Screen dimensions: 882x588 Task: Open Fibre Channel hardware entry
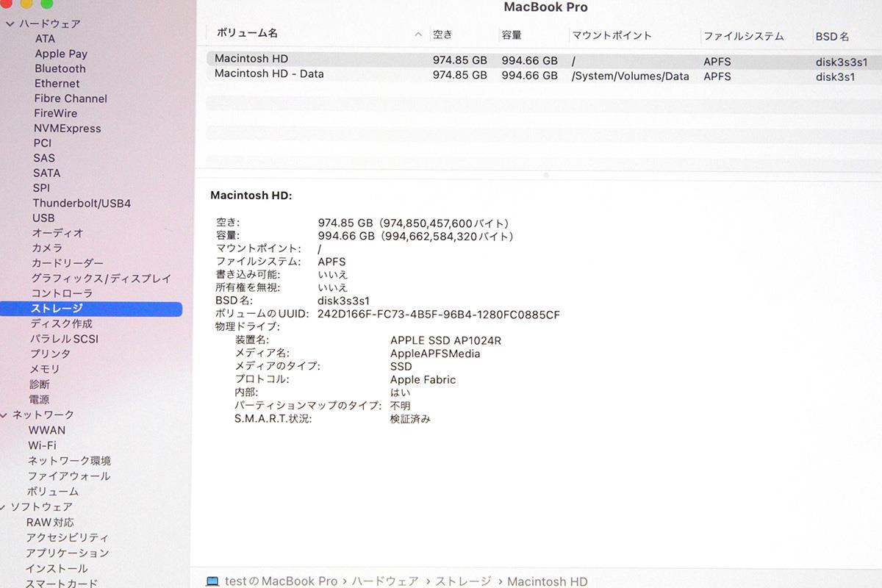[x=71, y=98]
